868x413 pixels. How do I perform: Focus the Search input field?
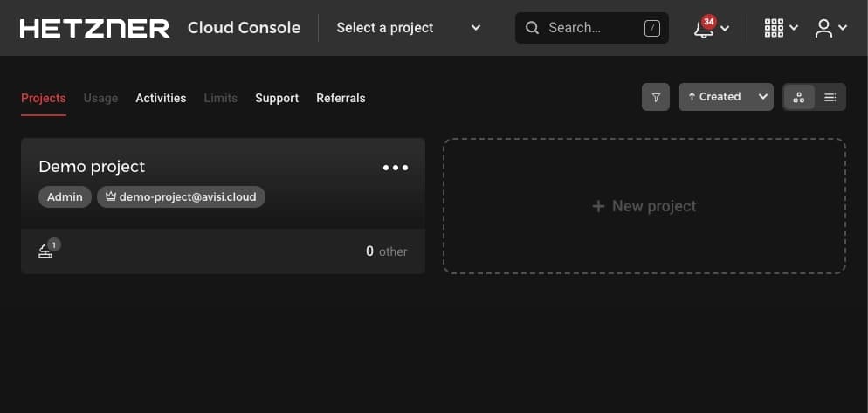[x=592, y=28]
